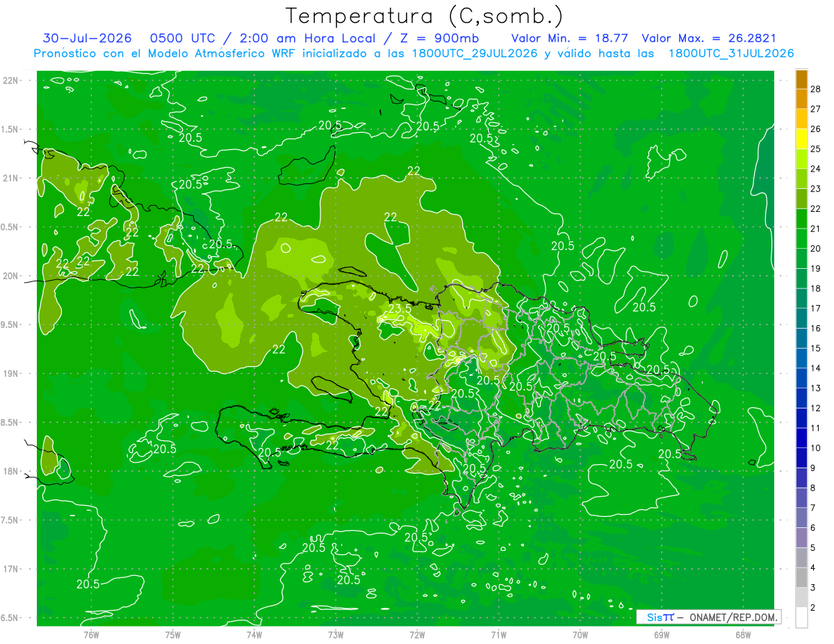The width and height of the screenshot is (834, 644).
Task: Click the "21N" latitude axis label
Action: [11, 178]
